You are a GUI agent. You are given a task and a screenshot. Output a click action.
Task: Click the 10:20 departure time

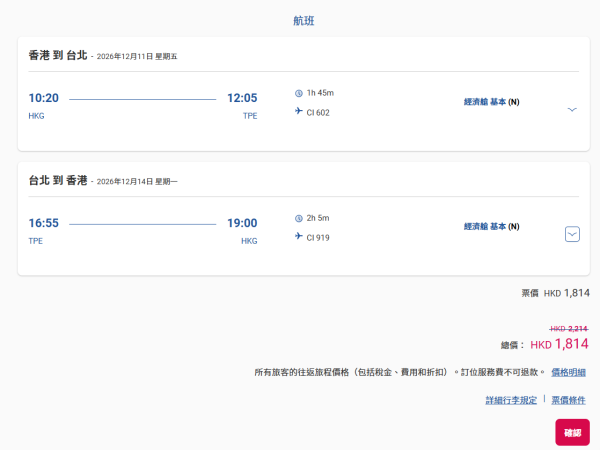[x=44, y=98]
